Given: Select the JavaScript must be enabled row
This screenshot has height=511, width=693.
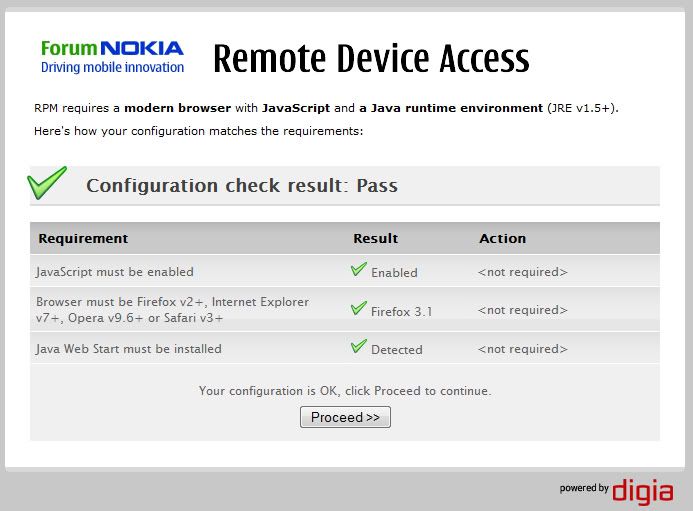Looking at the screenshot, I should click(x=345, y=271).
